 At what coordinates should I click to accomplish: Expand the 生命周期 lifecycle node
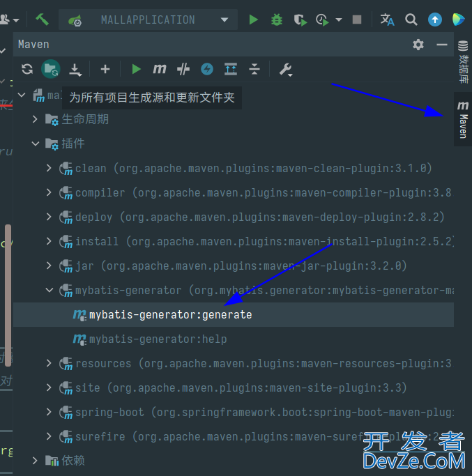pyautogui.click(x=35, y=119)
